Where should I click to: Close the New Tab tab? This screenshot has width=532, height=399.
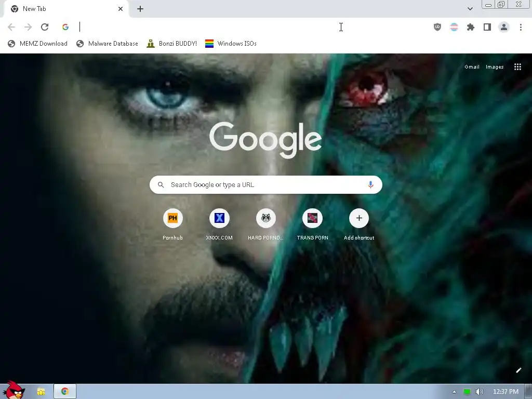click(121, 9)
